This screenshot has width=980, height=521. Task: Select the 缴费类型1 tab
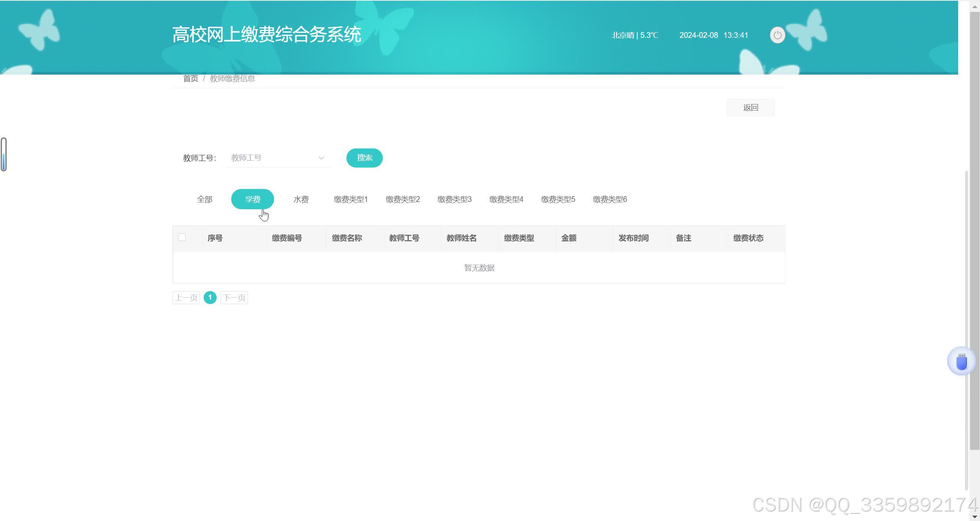[351, 199]
